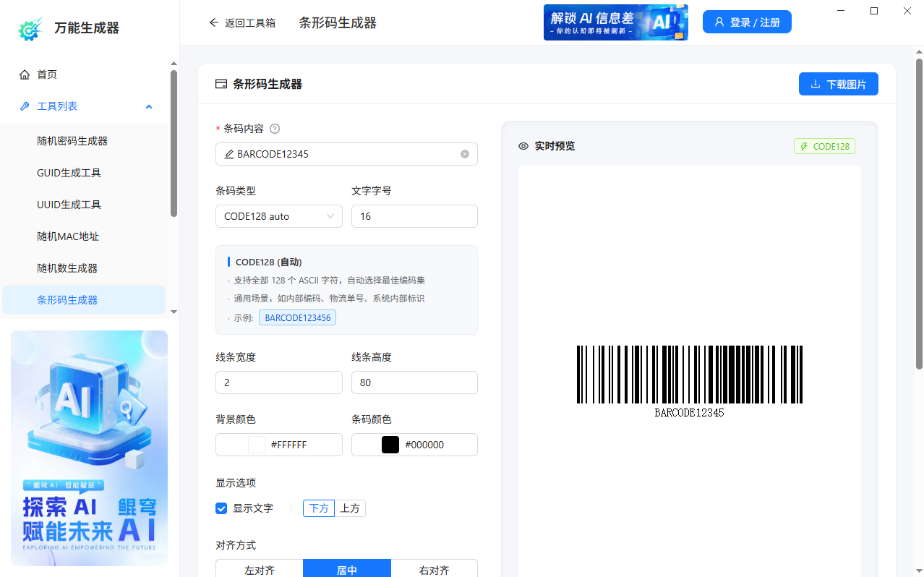Click the 万能生成器 gear logo icon
The width and height of the screenshot is (924, 577).
(x=29, y=28)
